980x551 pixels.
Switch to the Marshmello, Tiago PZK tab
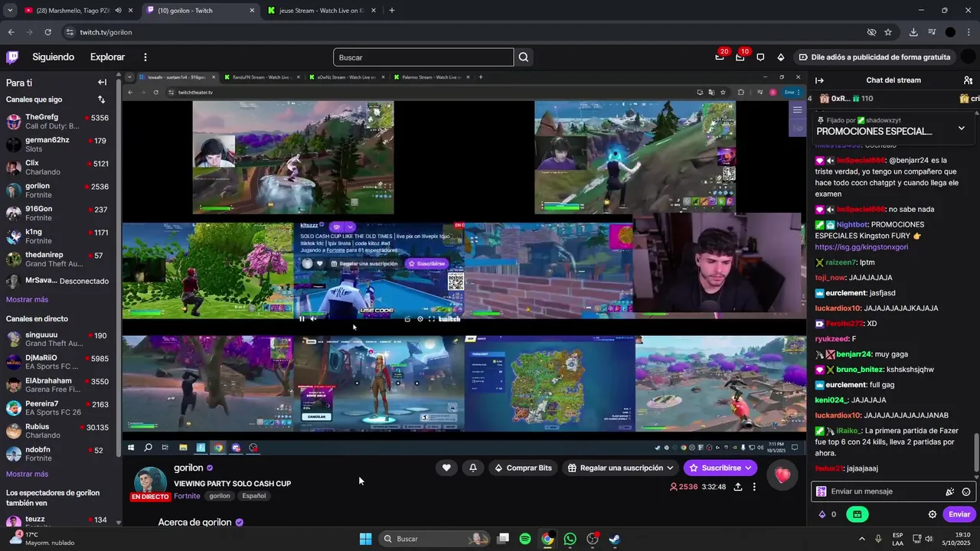tap(75, 11)
